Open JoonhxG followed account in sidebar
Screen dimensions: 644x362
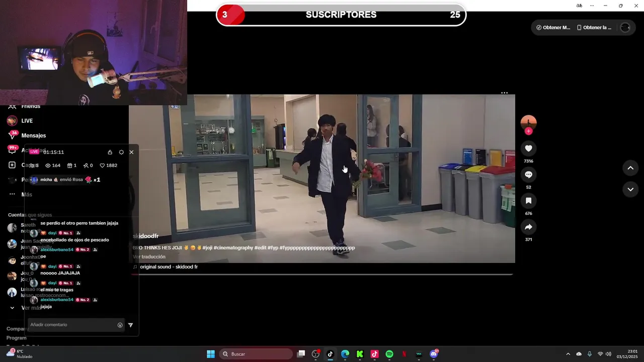pyautogui.click(x=31, y=257)
